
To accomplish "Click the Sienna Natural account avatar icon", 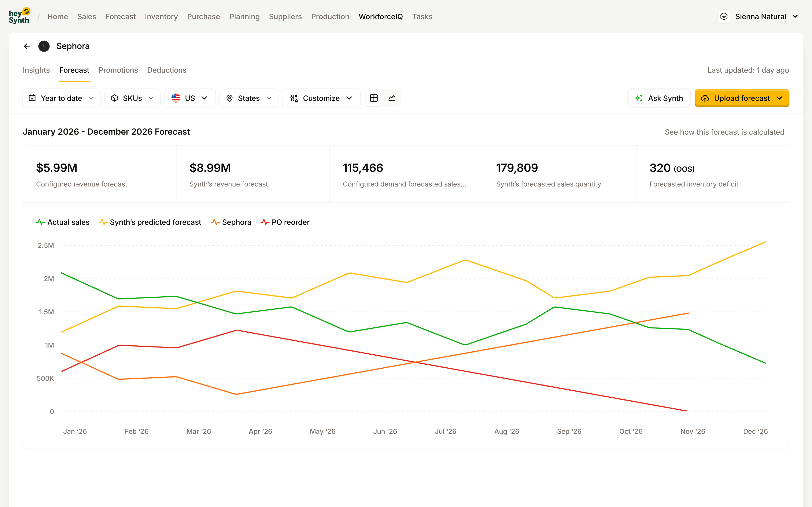I will click(724, 16).
